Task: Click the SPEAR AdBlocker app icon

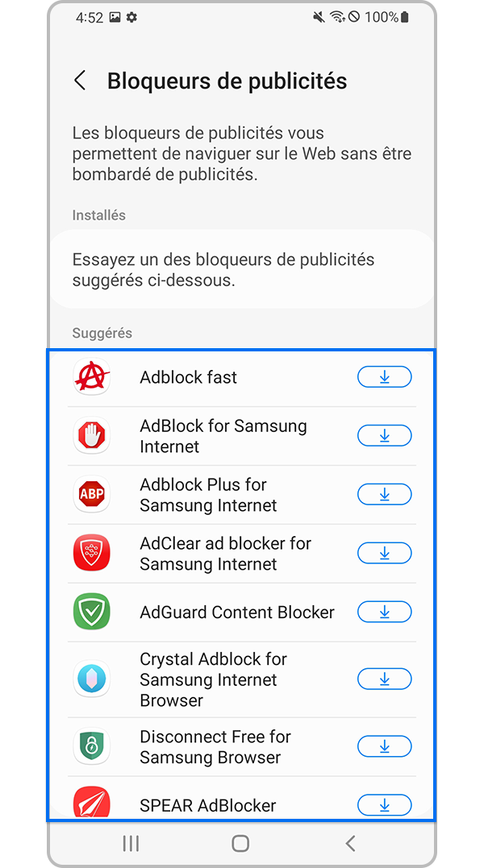Action: click(92, 804)
